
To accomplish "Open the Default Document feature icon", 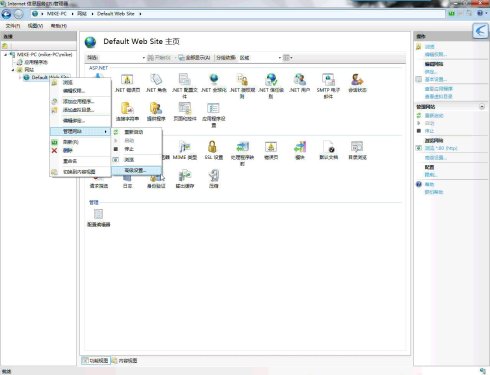I will (328, 150).
